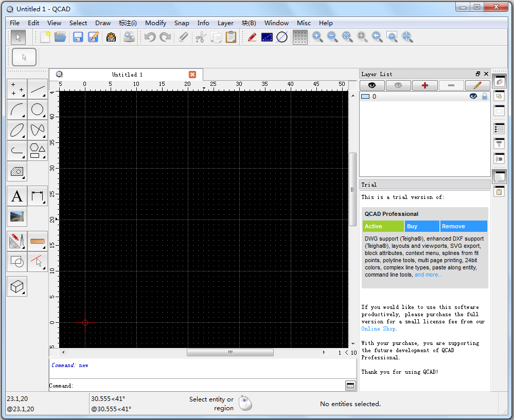Close the Layer List panel
This screenshot has width=514, height=420.
tap(486, 74)
